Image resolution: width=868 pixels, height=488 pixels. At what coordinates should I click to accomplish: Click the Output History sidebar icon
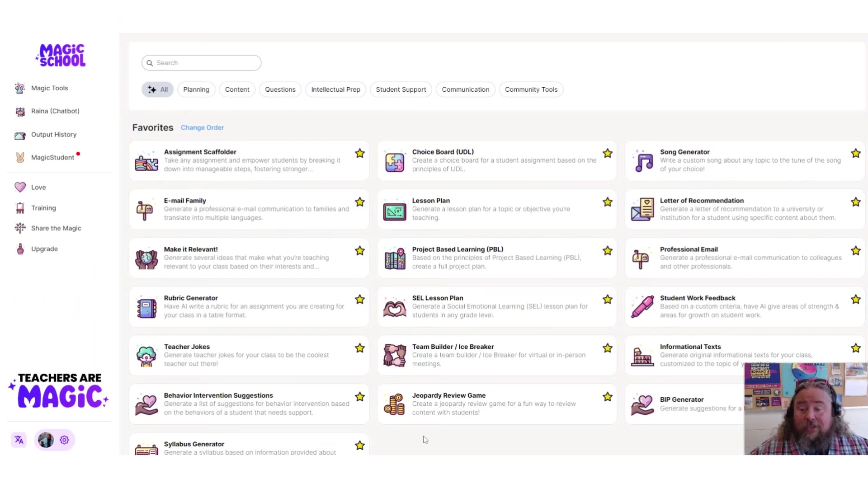pyautogui.click(x=20, y=135)
